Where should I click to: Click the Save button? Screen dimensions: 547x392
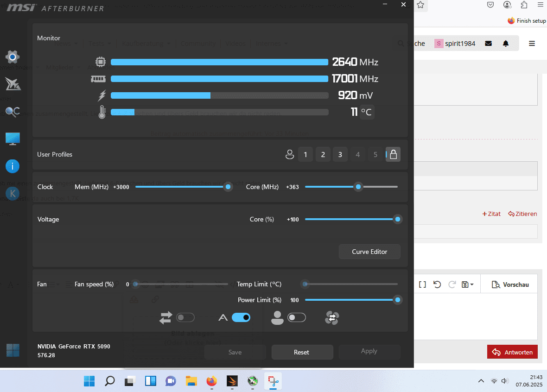(235, 352)
